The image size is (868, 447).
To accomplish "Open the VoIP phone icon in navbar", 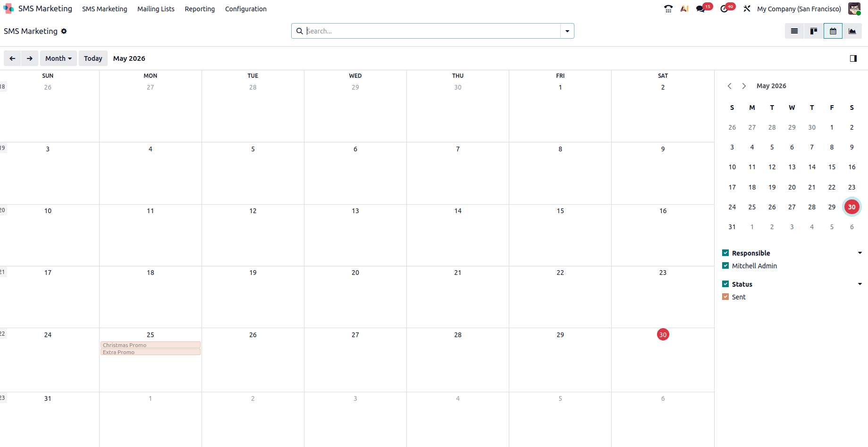I will pyautogui.click(x=668, y=8).
